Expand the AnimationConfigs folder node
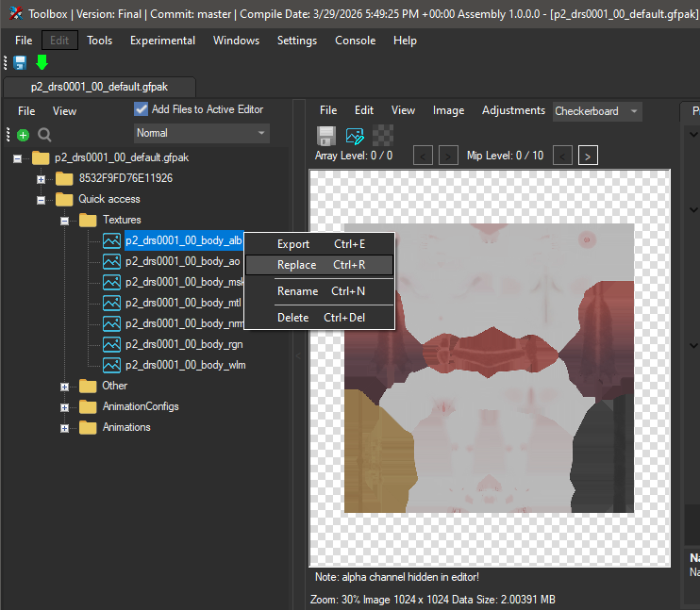The image size is (700, 610). pos(65,407)
